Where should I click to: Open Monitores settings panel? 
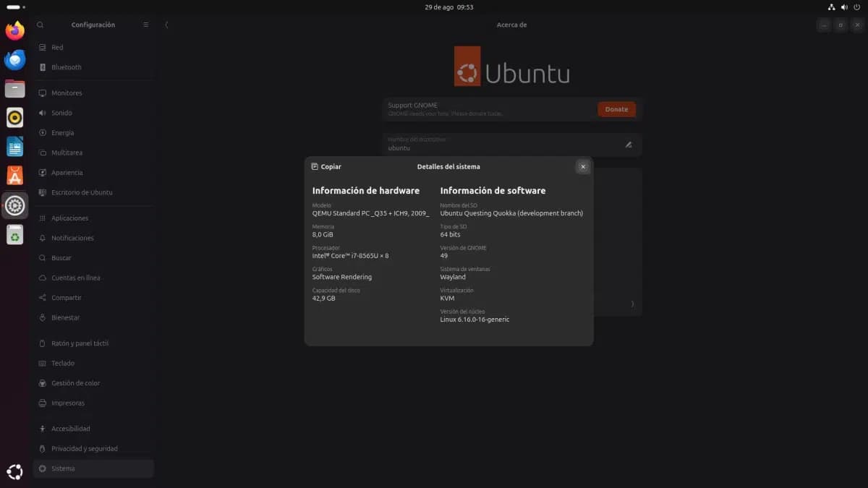(x=67, y=93)
